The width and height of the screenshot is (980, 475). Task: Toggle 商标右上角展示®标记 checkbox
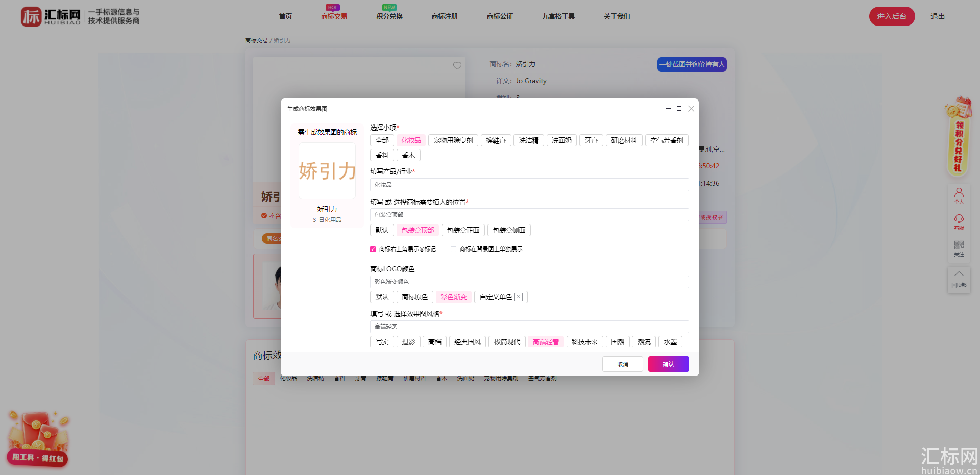pos(373,249)
